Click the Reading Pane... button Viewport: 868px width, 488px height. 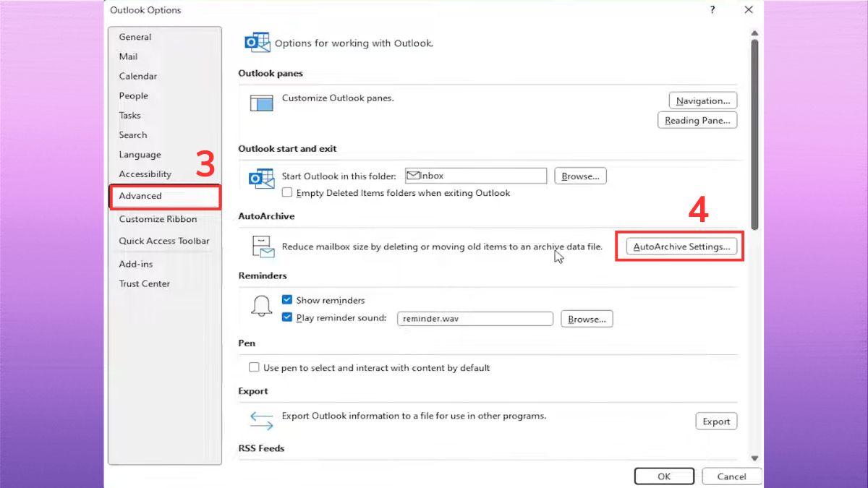697,120
